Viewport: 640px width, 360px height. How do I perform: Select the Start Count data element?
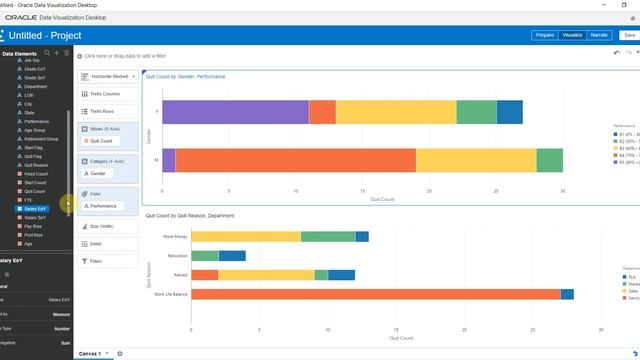tap(35, 182)
